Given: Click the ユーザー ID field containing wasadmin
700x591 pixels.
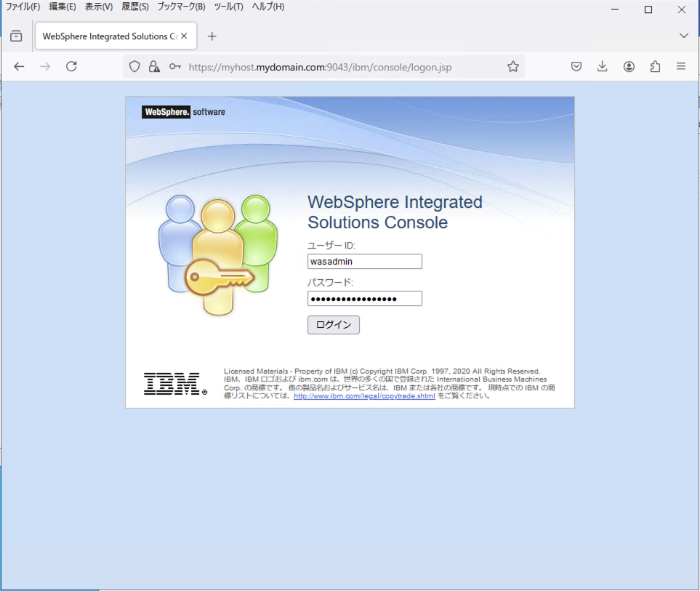Looking at the screenshot, I should [365, 262].
